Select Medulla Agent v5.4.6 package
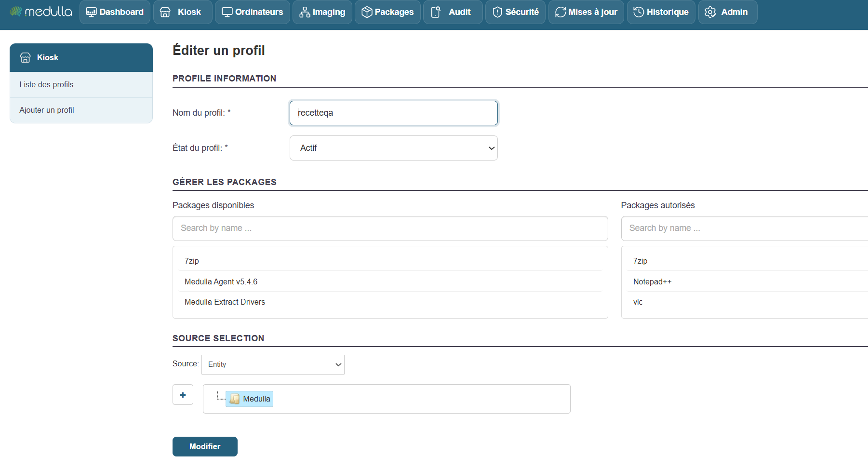Image resolution: width=868 pixels, height=469 pixels. click(221, 281)
